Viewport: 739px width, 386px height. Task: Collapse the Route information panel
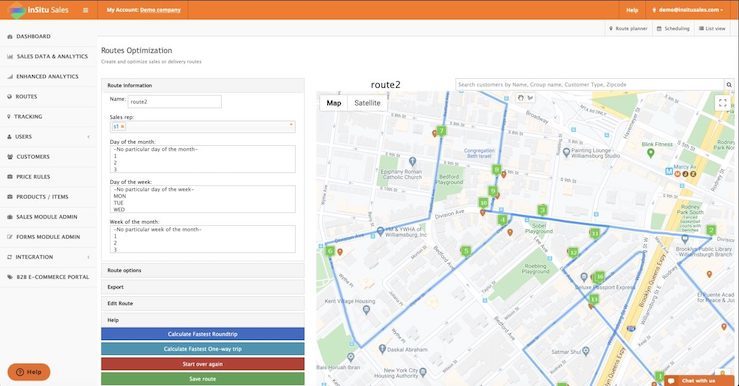(x=203, y=85)
